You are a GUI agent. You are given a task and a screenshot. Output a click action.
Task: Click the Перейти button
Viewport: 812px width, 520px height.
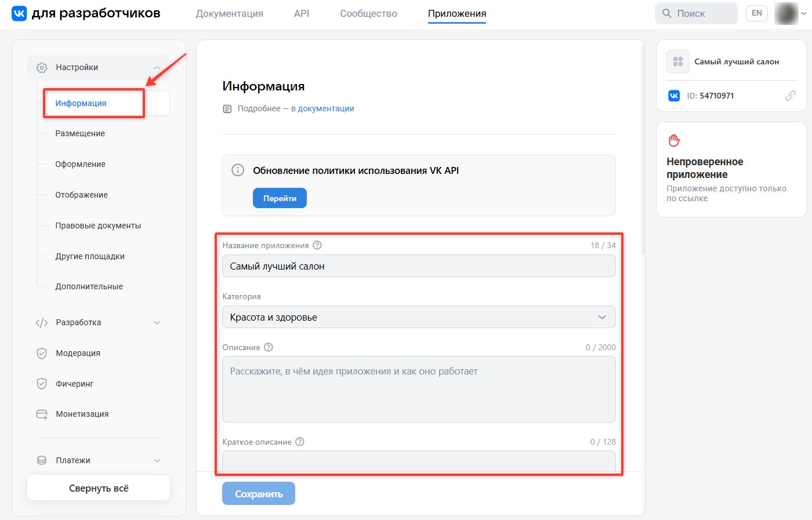[x=280, y=198]
